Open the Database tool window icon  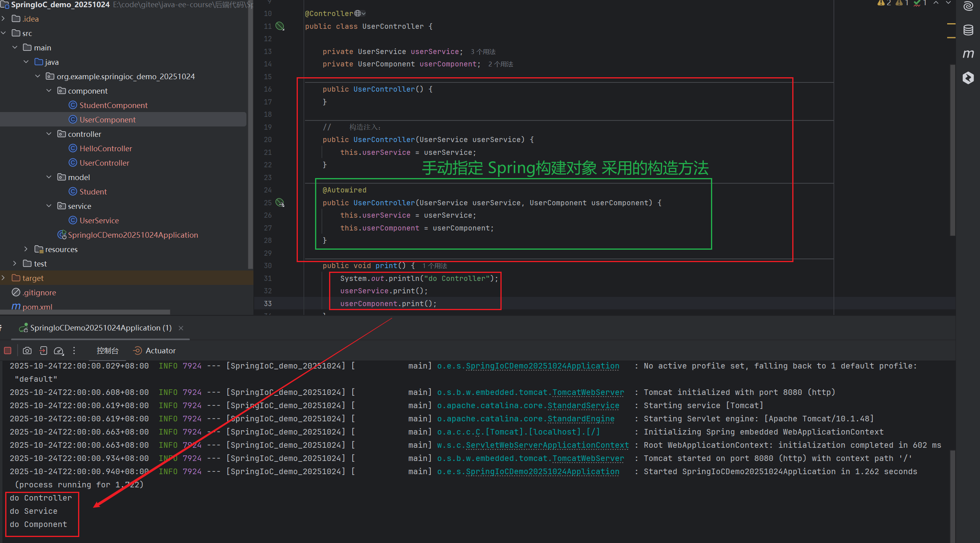tap(968, 30)
